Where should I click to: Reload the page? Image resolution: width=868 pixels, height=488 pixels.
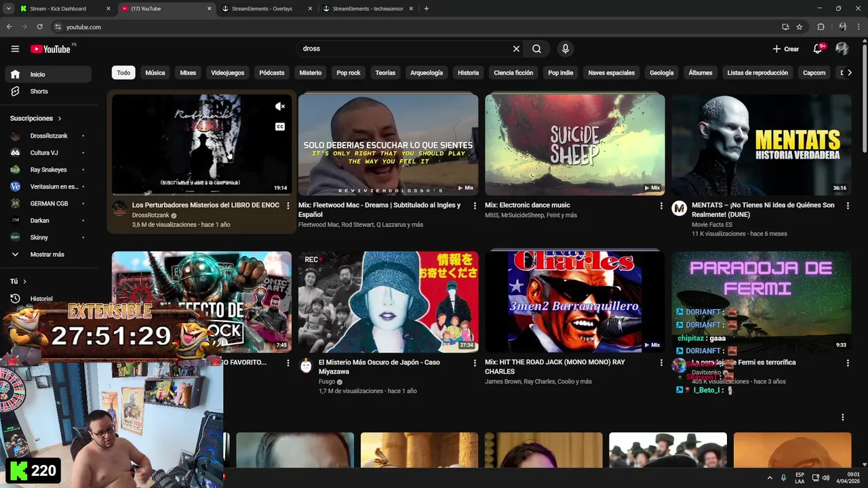pyautogui.click(x=39, y=27)
